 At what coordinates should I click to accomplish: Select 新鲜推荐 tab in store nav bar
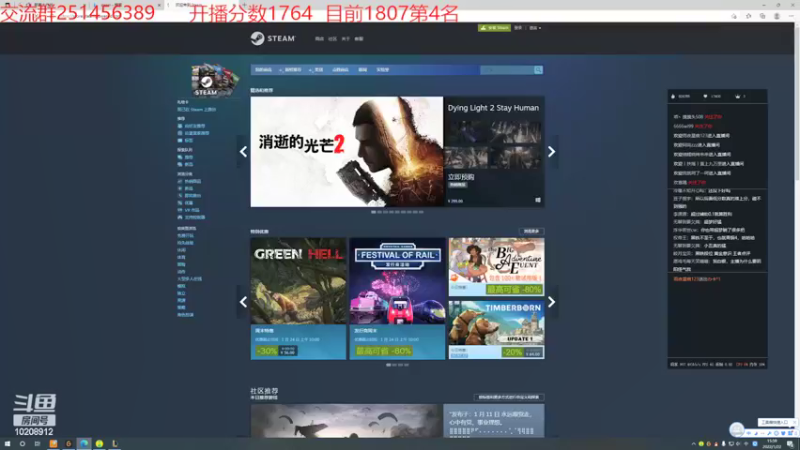point(292,70)
